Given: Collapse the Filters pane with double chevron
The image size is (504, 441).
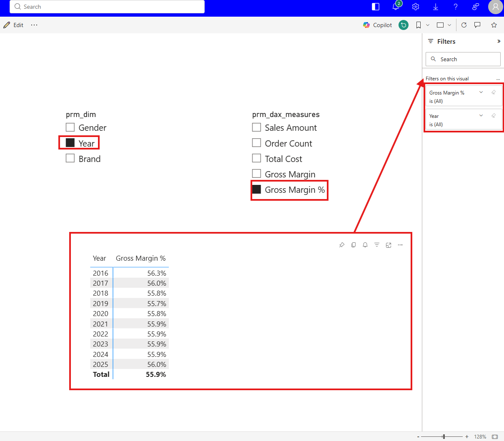Looking at the screenshot, I should tap(499, 41).
